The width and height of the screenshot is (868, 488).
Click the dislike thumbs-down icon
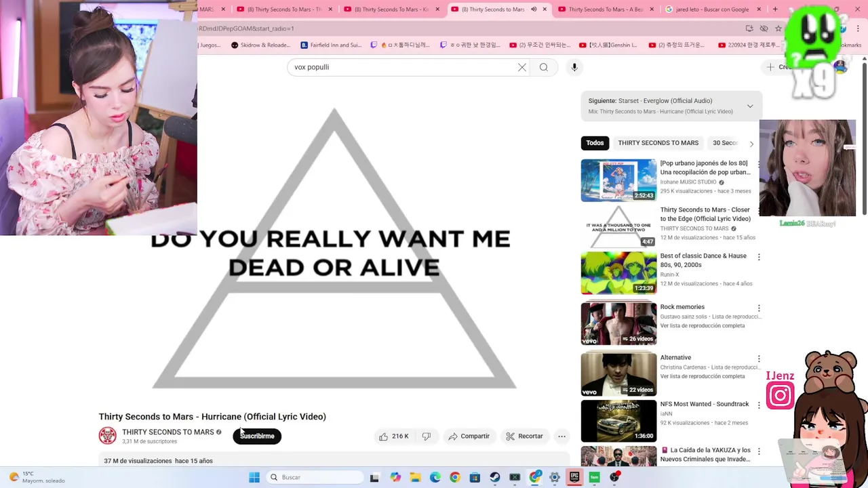point(427,436)
